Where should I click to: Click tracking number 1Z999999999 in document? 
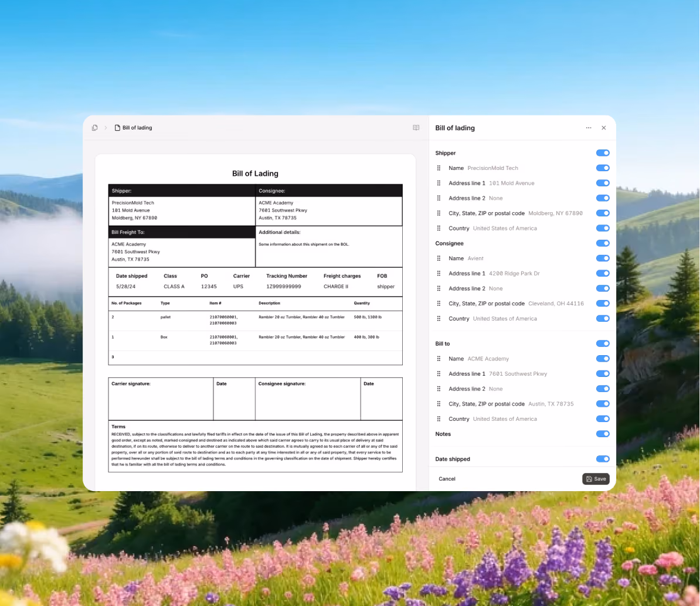(x=284, y=287)
